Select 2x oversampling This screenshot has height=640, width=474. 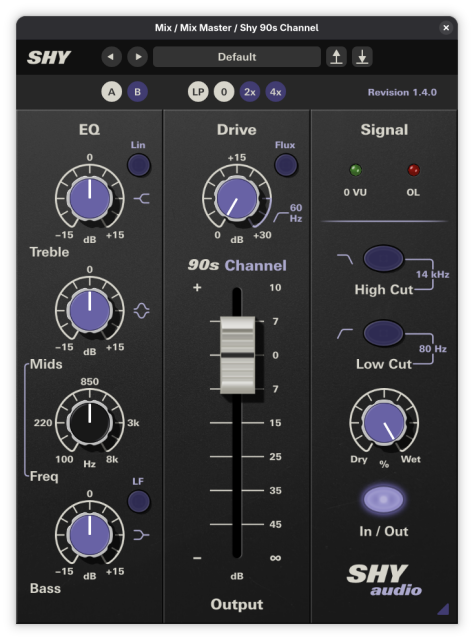tap(249, 92)
